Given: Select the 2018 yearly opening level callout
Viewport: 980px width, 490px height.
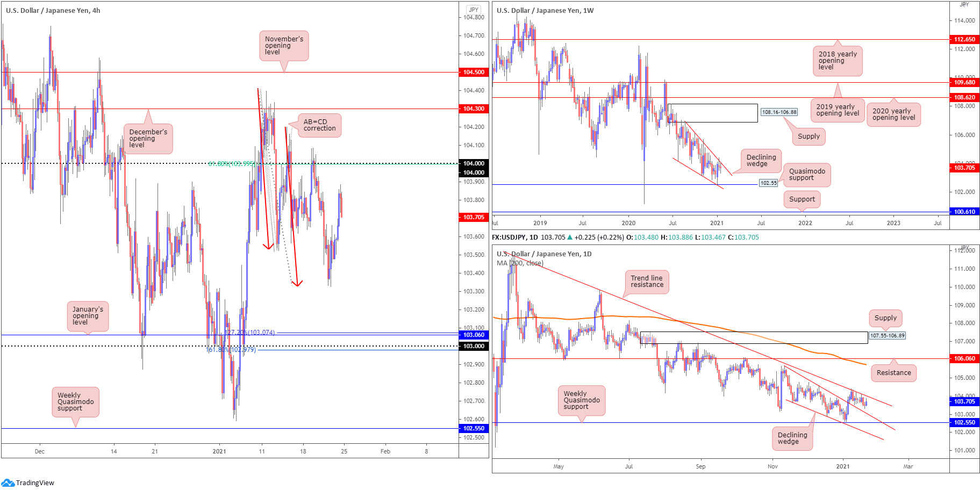Looking at the screenshot, I should (838, 61).
